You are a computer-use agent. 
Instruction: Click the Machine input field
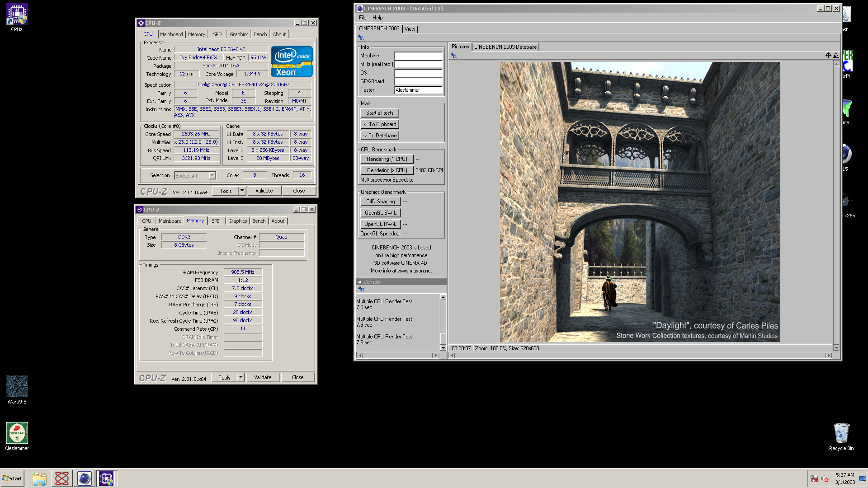418,56
